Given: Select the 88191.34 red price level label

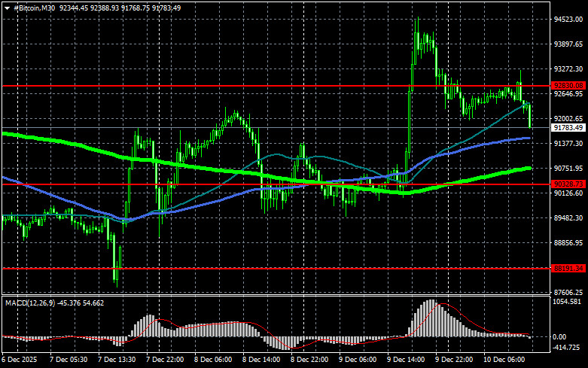Looking at the screenshot, I should pyautogui.click(x=568, y=269).
